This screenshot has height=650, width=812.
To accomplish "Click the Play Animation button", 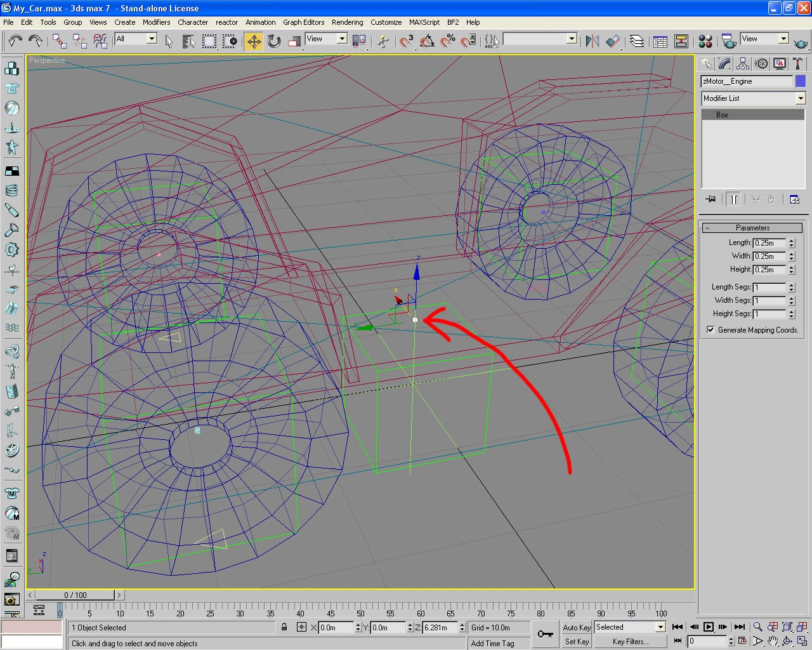I will pos(709,627).
